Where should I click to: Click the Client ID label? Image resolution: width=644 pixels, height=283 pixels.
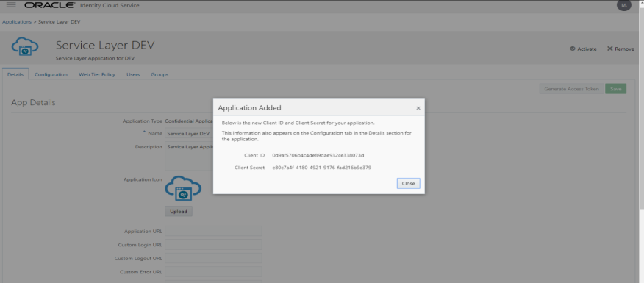pos(254,155)
